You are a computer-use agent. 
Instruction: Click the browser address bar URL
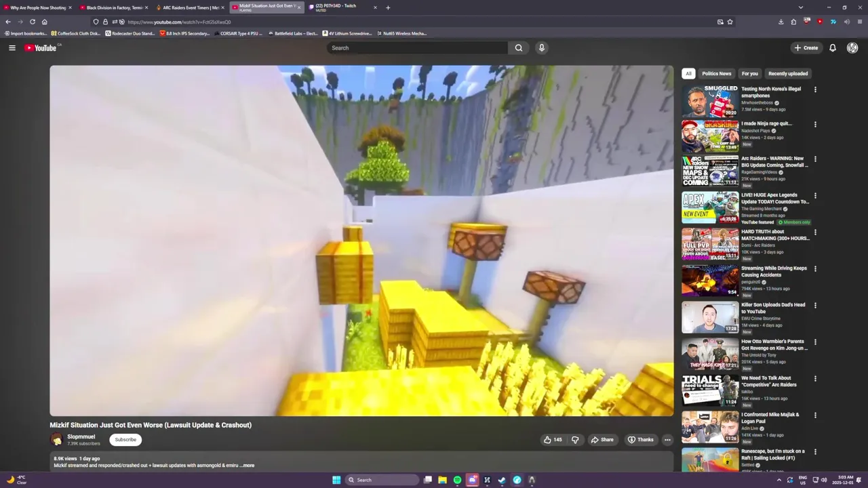[179, 22]
